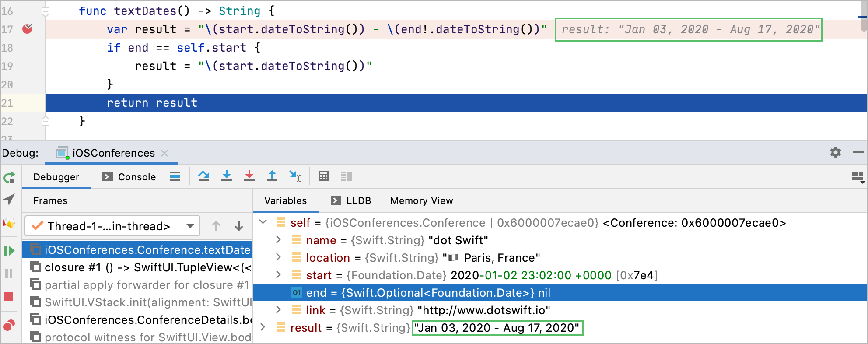The width and height of the screenshot is (868, 344).
Task: Open View Breakpoints dialog
Action: coord(9,325)
